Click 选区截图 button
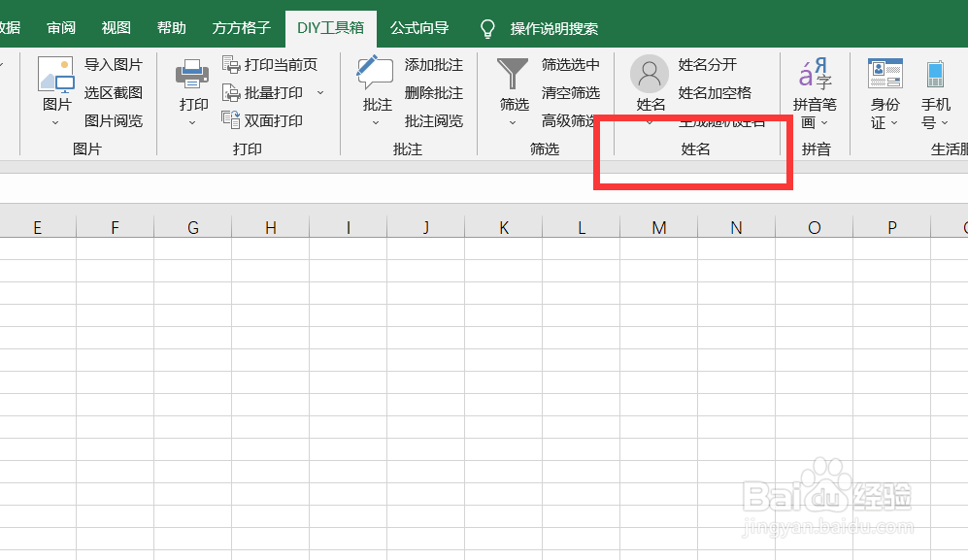The image size is (968, 560). point(114,92)
